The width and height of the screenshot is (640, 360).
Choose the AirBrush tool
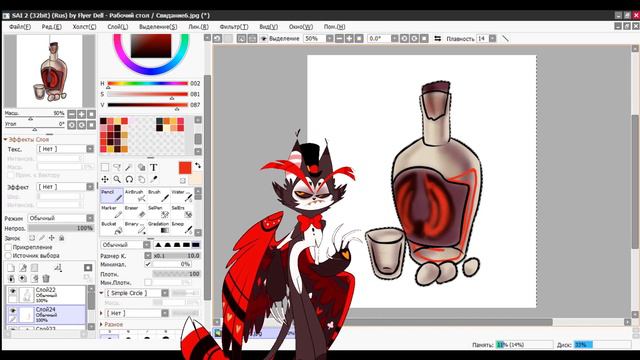[x=135, y=196]
